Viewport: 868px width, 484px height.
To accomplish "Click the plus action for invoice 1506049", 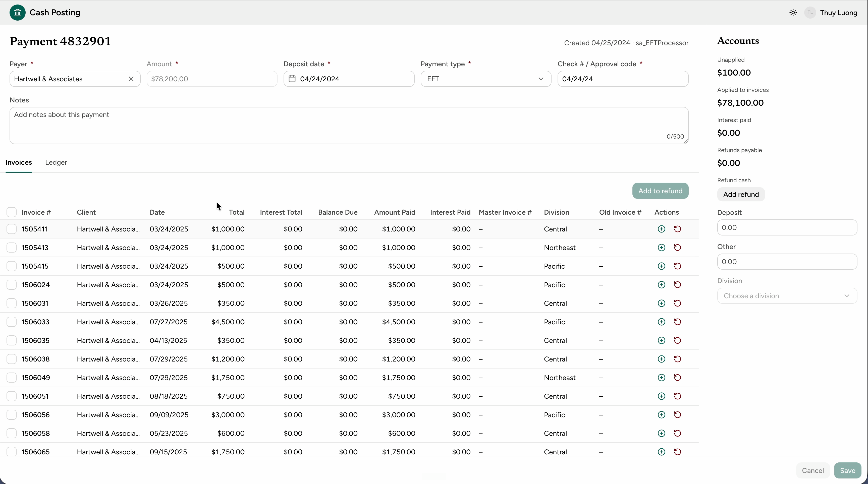I will [662, 378].
